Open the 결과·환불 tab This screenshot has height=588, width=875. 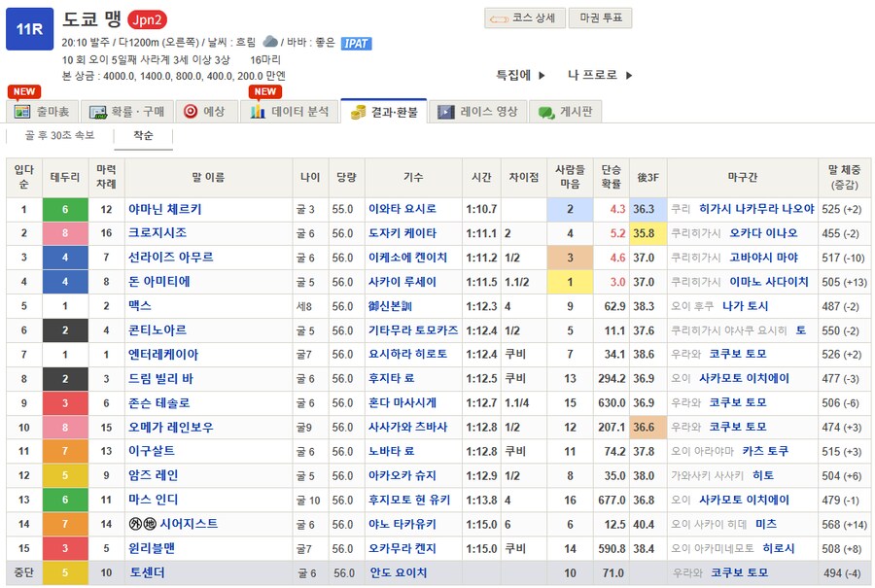[x=384, y=112]
